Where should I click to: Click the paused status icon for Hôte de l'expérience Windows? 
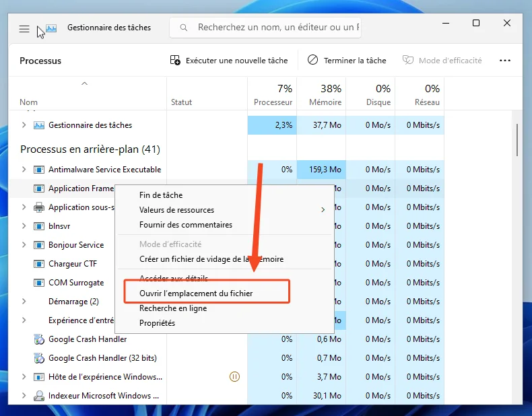pyautogui.click(x=234, y=377)
